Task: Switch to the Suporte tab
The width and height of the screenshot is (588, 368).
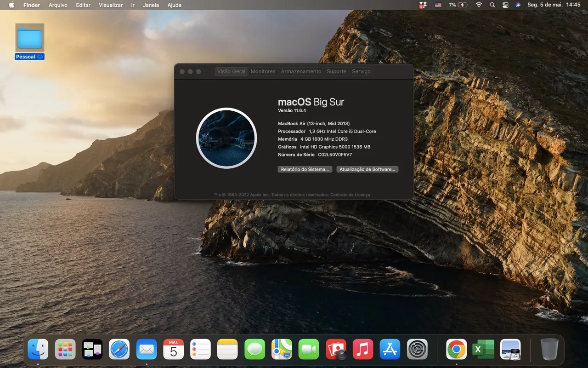Action: click(x=336, y=71)
